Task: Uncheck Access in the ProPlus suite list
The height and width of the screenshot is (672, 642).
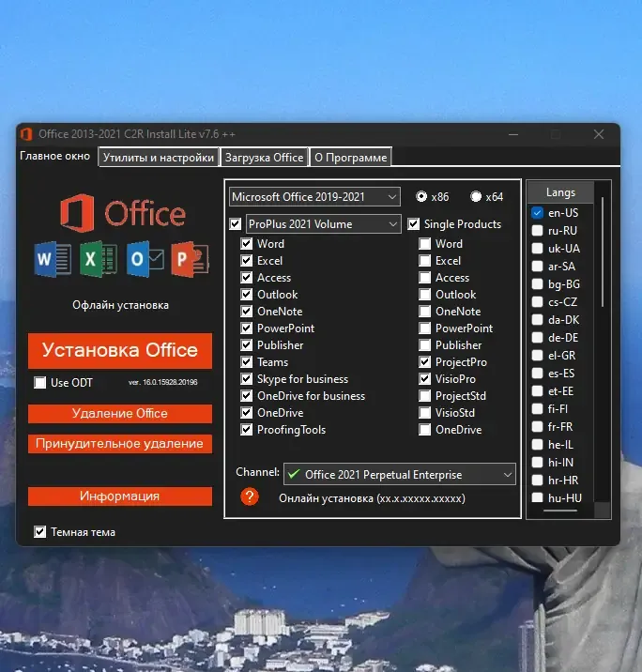Action: [x=247, y=278]
